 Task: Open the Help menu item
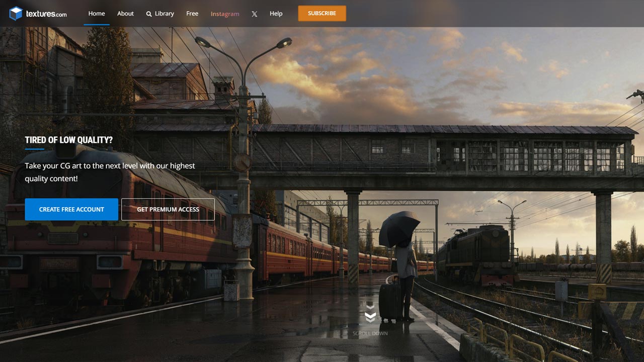[276, 14]
